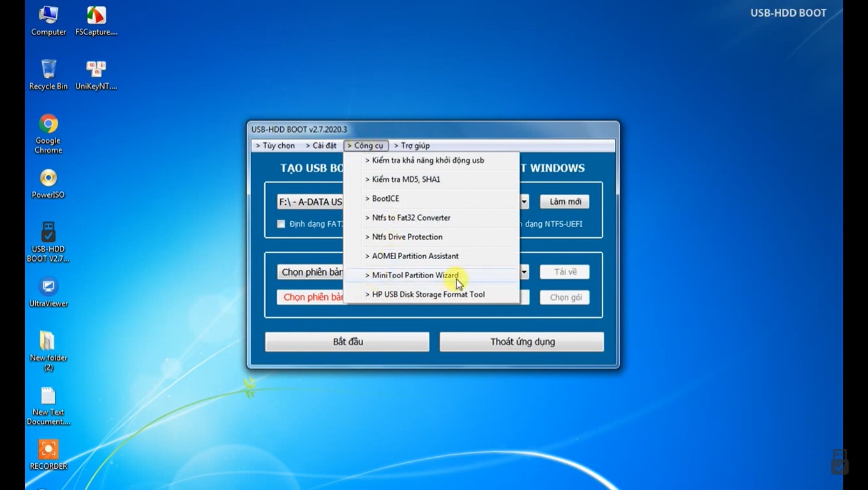Click the 'Chọn gói' button
This screenshot has height=490, width=868.
[x=565, y=297]
